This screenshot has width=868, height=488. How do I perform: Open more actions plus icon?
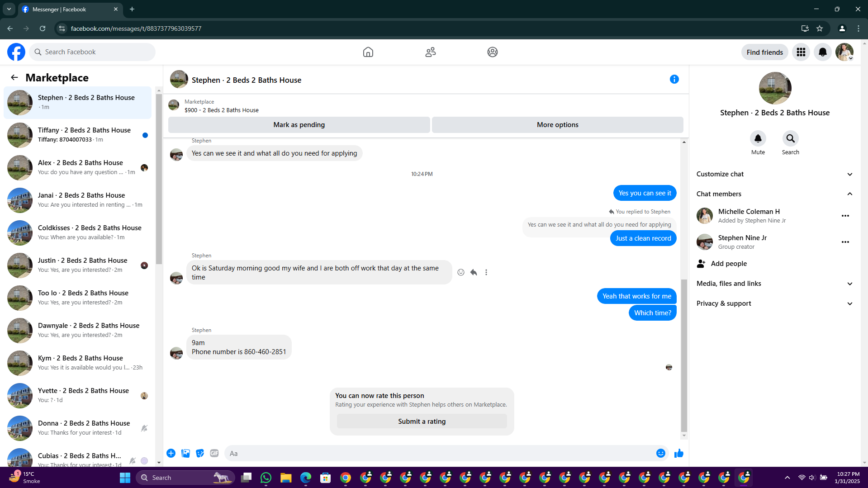click(171, 453)
